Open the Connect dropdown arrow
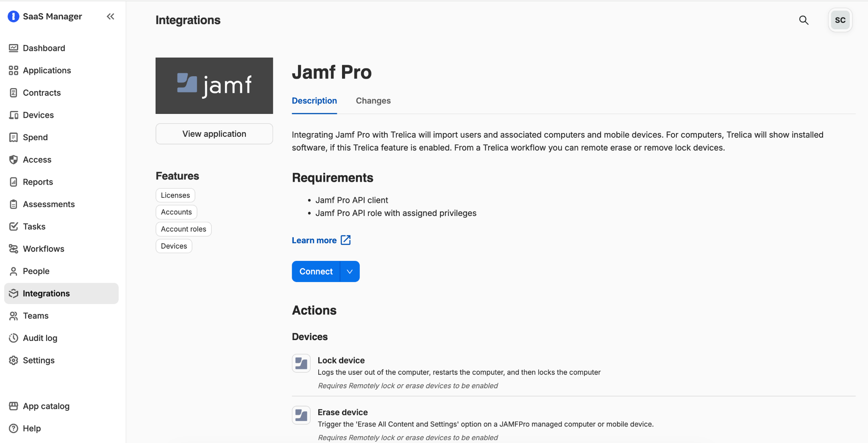868x443 pixels. point(350,271)
